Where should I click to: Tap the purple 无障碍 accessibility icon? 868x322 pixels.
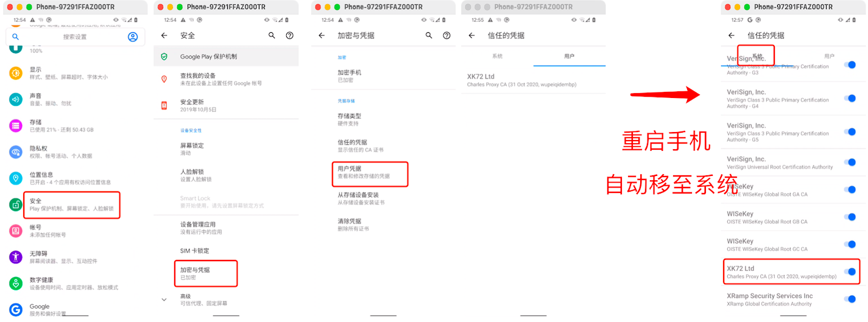pyautogui.click(x=16, y=257)
